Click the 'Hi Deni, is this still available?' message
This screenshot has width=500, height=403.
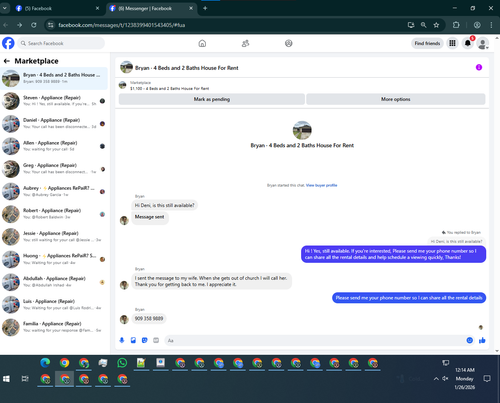[x=164, y=205]
